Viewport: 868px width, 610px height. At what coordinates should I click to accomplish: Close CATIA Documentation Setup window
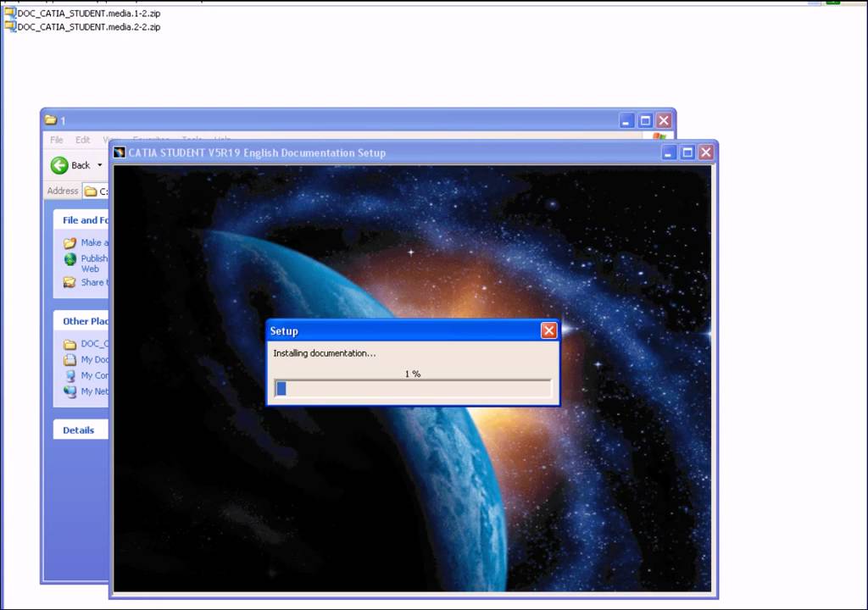(x=706, y=152)
